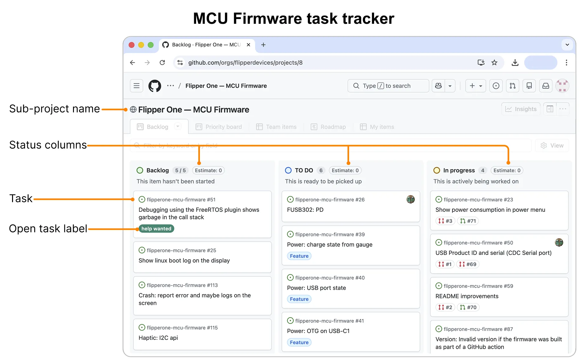This screenshot has height=364, width=588.
Task: Open the browser tab search chevron
Action: tap(567, 45)
